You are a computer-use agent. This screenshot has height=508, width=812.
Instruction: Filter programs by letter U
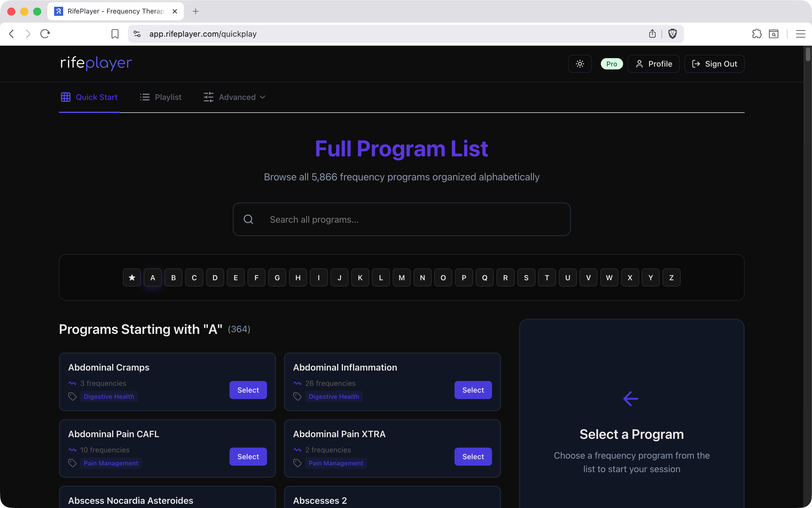tap(568, 277)
